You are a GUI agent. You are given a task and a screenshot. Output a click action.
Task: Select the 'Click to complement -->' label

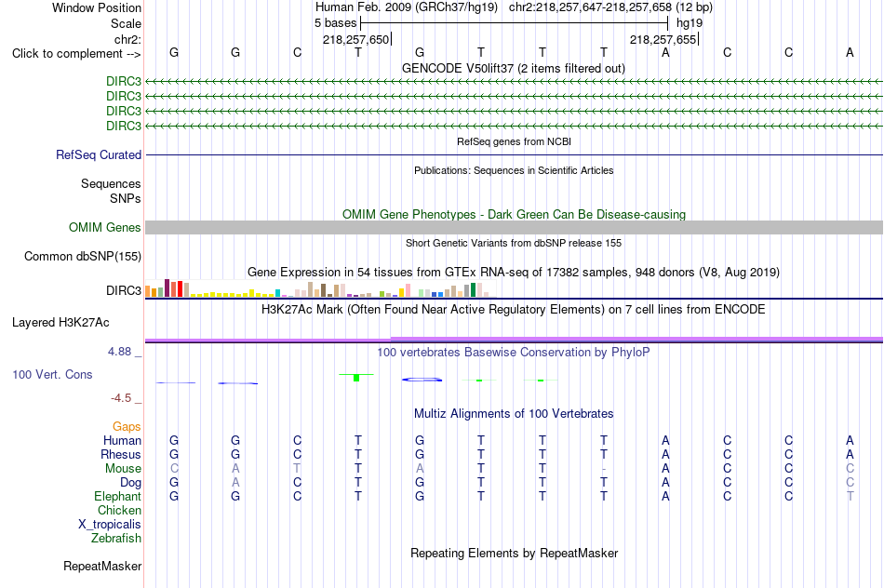pos(76,54)
